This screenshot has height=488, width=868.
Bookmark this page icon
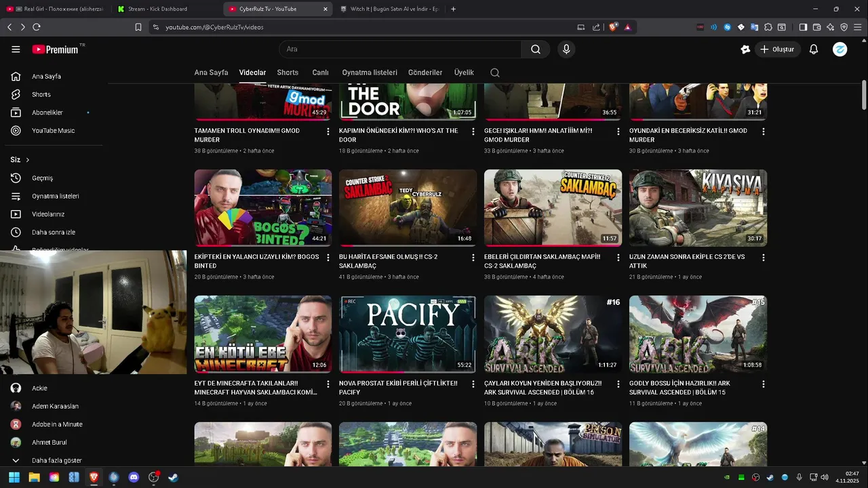tap(138, 27)
